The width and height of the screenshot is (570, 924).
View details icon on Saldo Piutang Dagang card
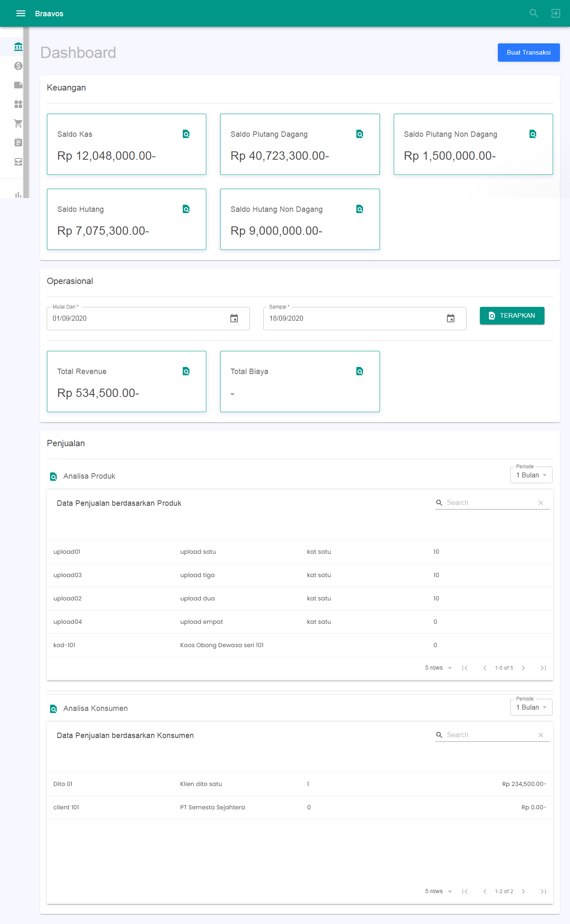(x=360, y=134)
